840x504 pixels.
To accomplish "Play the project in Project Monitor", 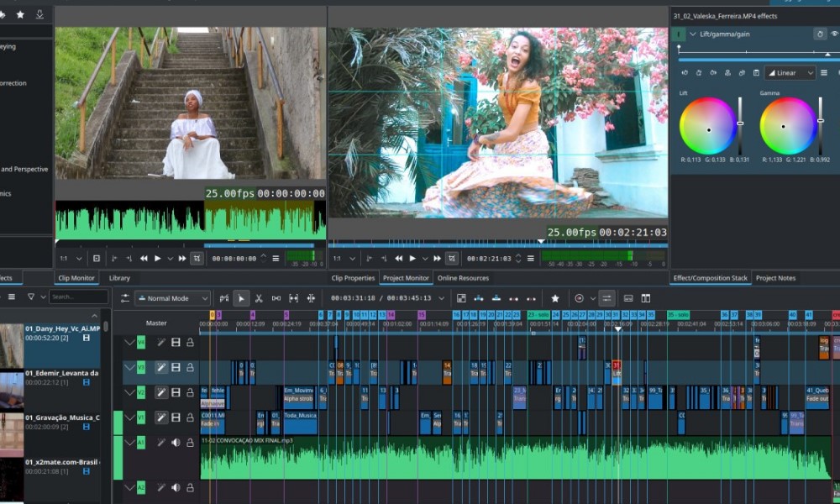I will (x=412, y=258).
